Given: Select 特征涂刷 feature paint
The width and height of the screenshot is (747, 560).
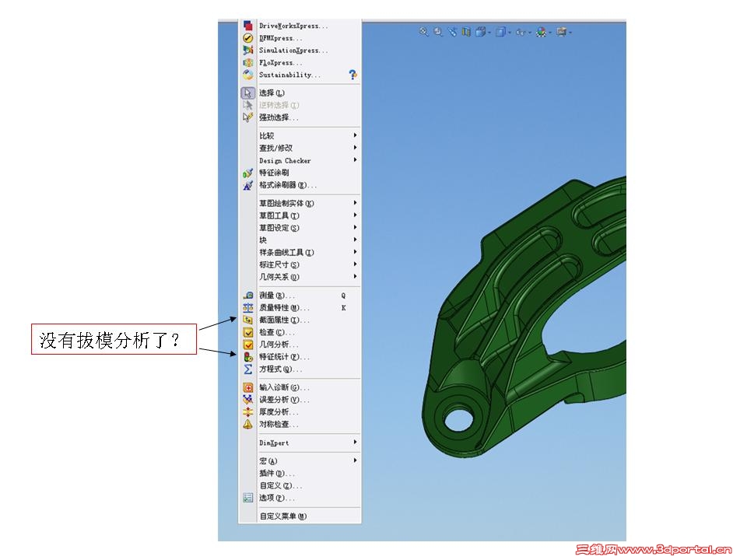Looking at the screenshot, I should (299, 173).
